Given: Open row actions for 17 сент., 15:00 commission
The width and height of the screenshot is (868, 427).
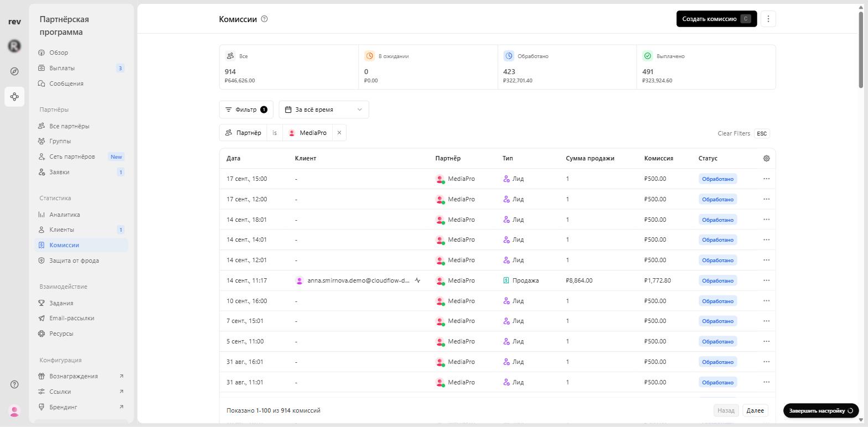Looking at the screenshot, I should [766, 179].
